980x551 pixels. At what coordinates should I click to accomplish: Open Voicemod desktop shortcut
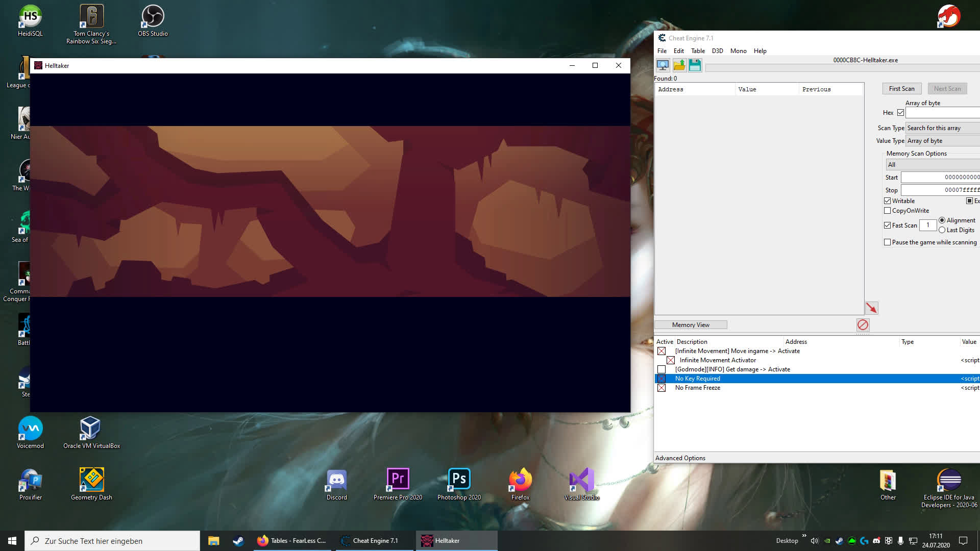(30, 433)
